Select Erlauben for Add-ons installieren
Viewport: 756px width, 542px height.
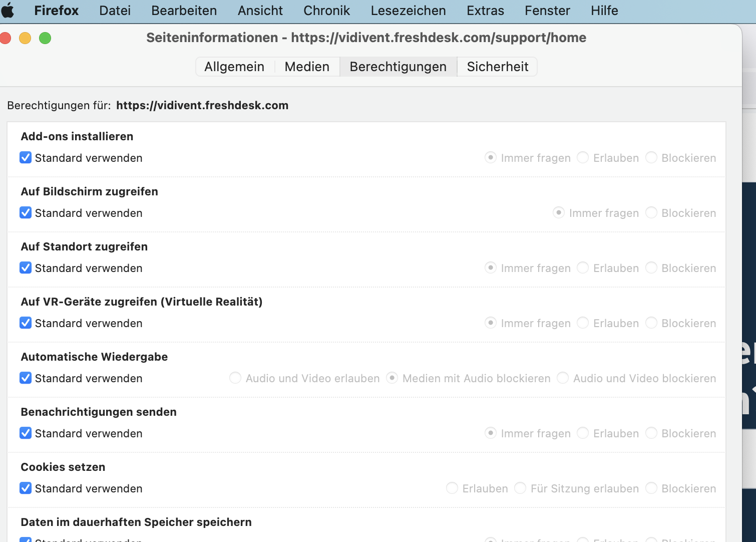(x=583, y=158)
